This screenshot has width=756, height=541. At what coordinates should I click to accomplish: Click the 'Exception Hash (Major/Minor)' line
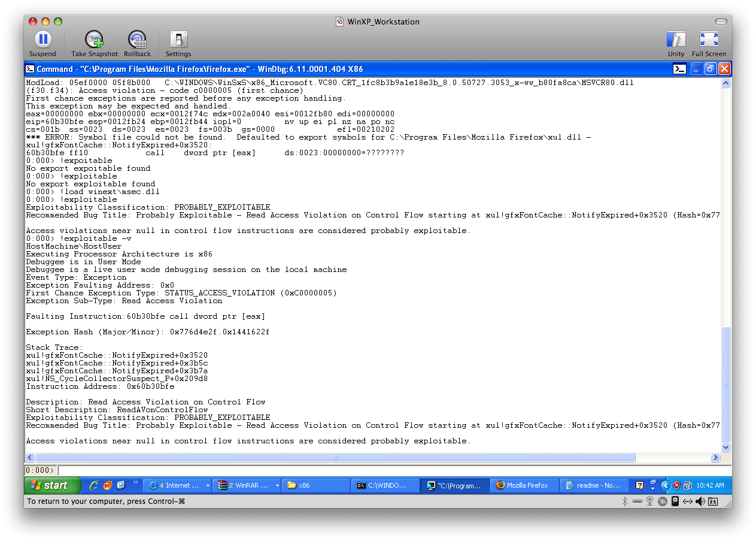[148, 332]
